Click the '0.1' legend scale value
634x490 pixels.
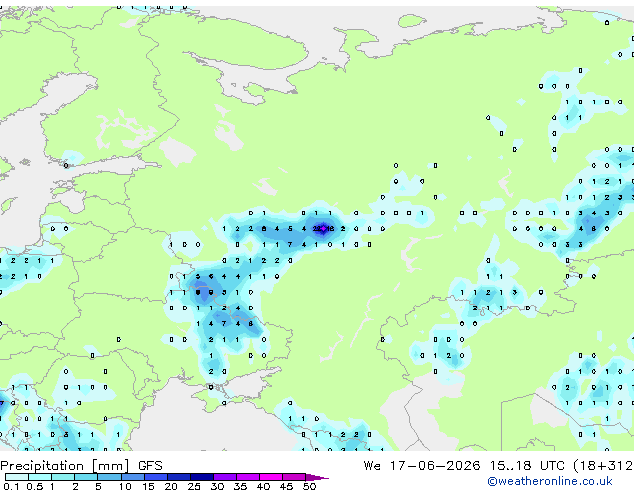pos(11,486)
